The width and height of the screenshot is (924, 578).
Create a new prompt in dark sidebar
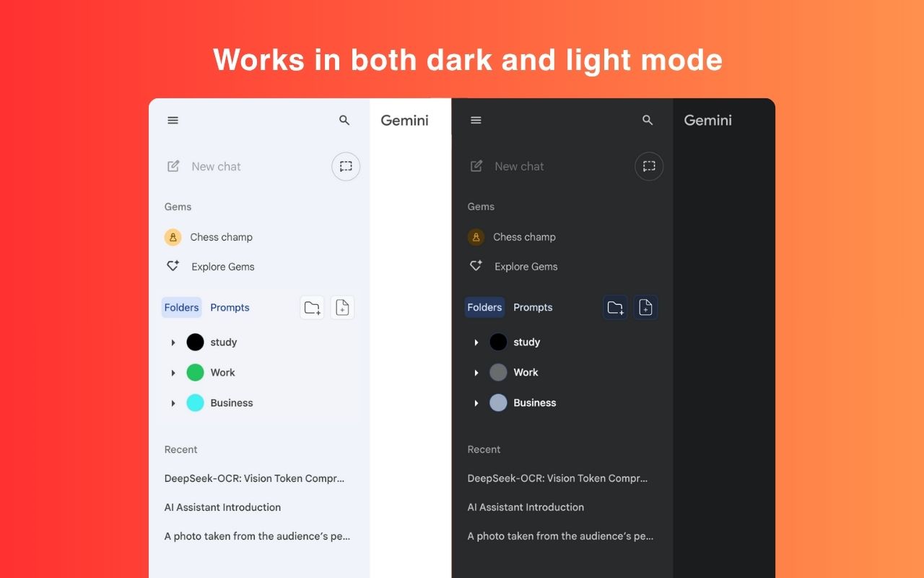pos(645,307)
